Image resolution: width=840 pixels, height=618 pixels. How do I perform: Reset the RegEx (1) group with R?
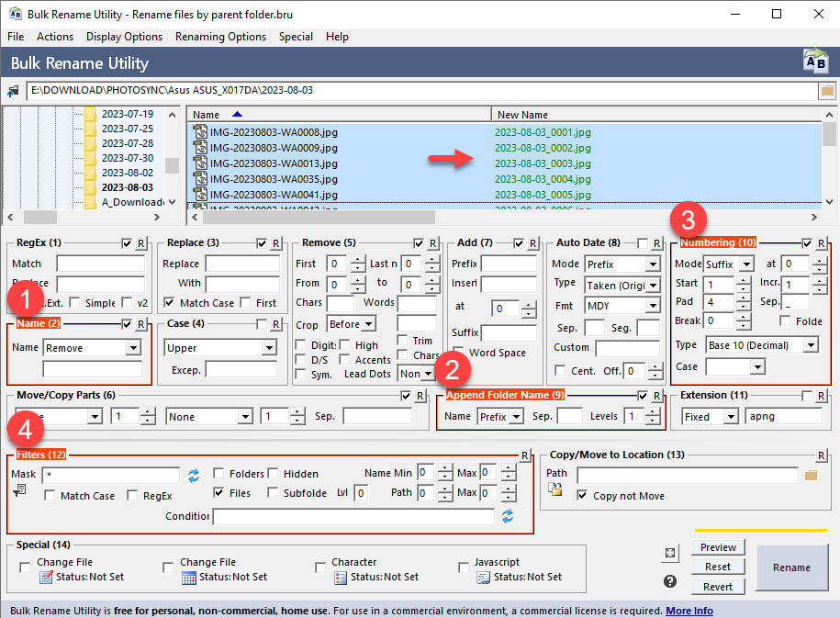[140, 243]
